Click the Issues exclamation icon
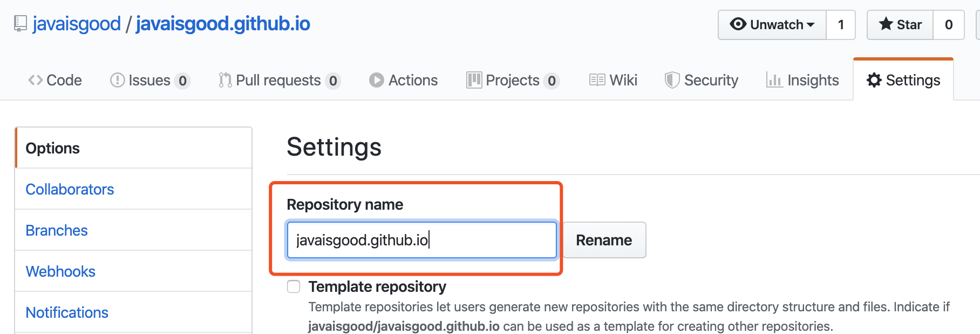This screenshot has width=980, height=334. tap(117, 80)
